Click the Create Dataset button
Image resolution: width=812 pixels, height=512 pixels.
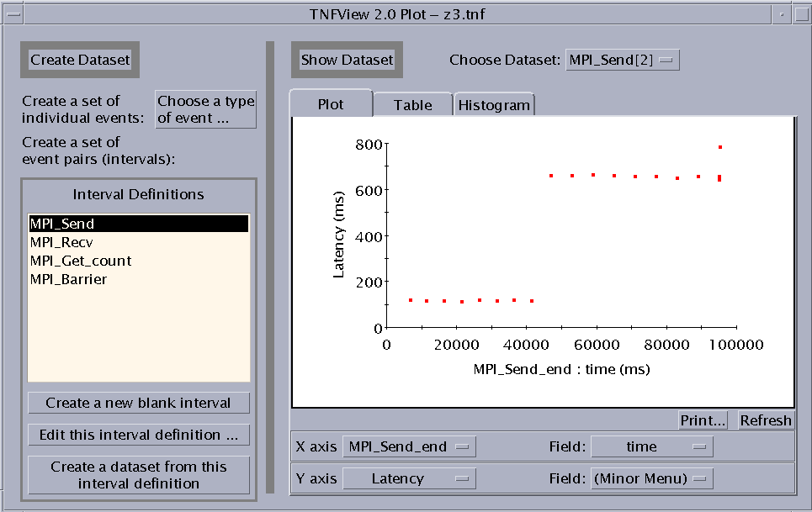(x=80, y=60)
